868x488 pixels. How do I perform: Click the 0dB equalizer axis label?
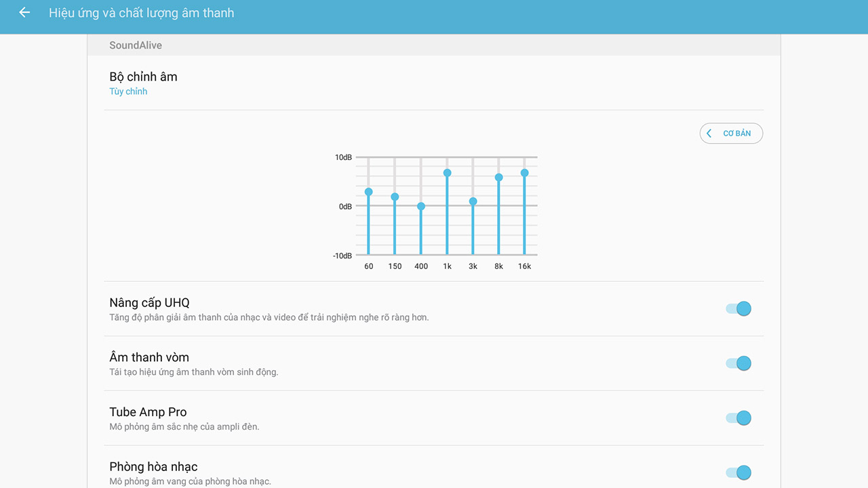tap(345, 206)
